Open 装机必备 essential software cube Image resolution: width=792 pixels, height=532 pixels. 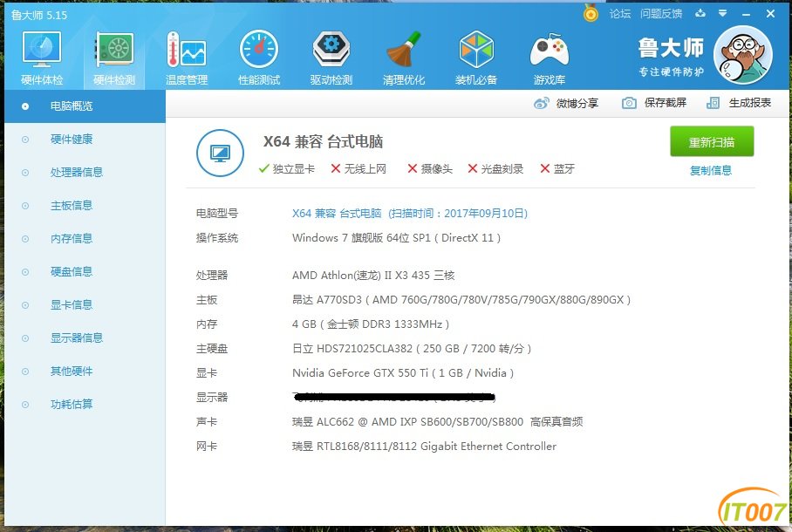(x=475, y=58)
